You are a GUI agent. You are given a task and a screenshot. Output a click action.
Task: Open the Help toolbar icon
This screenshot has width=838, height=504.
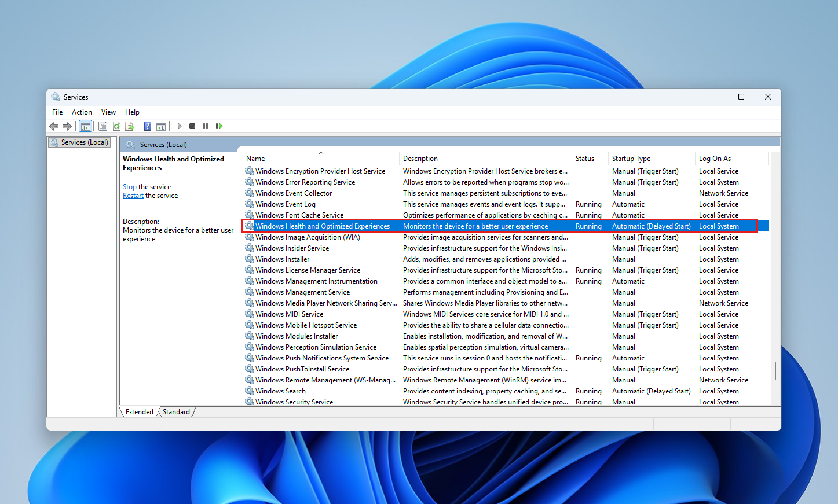tap(148, 126)
